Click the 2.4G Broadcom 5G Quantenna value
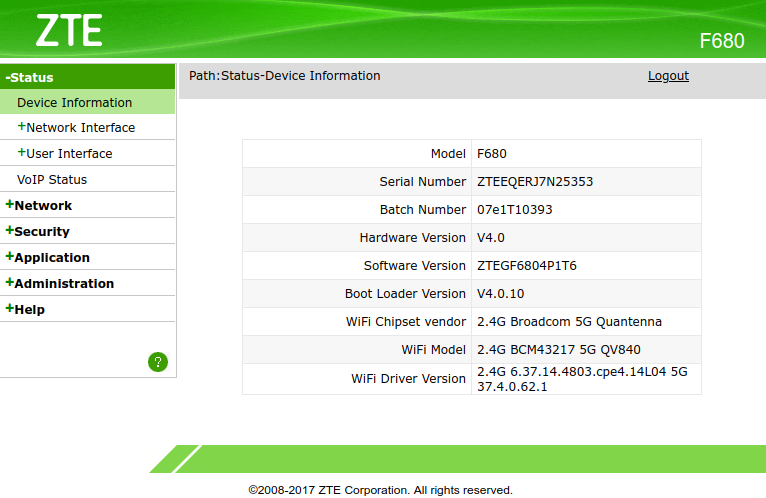This screenshot has height=498, width=766. (x=569, y=322)
